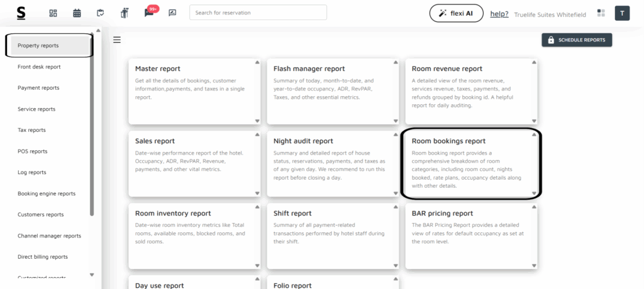Viewport: 644px width, 289px height.
Task: Click the clipboard checklist icon
Action: tap(101, 13)
